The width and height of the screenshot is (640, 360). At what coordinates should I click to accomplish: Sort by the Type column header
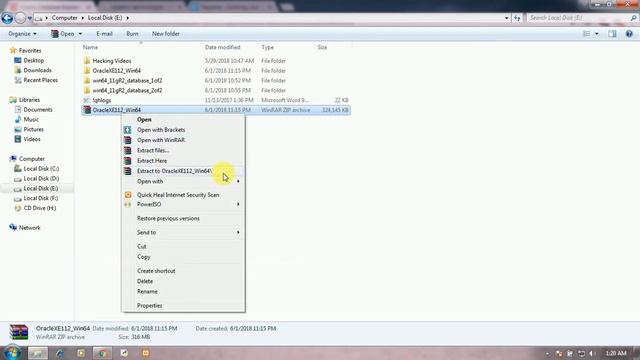(x=267, y=47)
